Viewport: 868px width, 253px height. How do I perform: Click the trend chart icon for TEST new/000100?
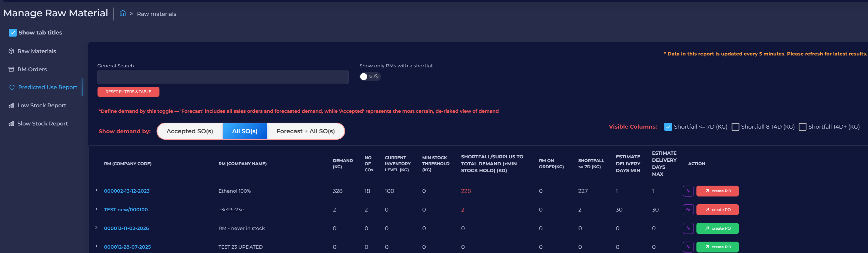[x=688, y=209]
